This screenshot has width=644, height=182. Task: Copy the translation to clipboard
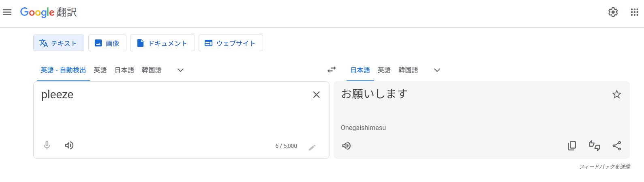click(x=572, y=146)
